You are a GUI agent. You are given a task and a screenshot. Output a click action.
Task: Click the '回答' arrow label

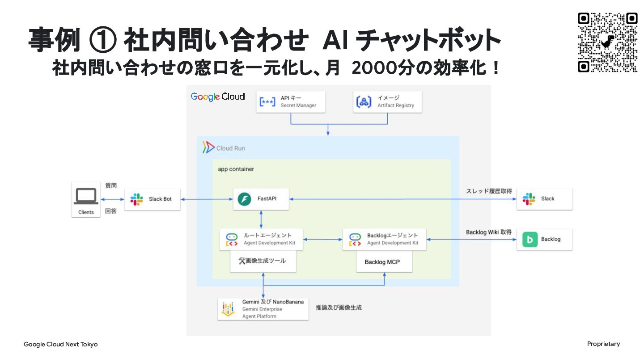pyautogui.click(x=111, y=211)
